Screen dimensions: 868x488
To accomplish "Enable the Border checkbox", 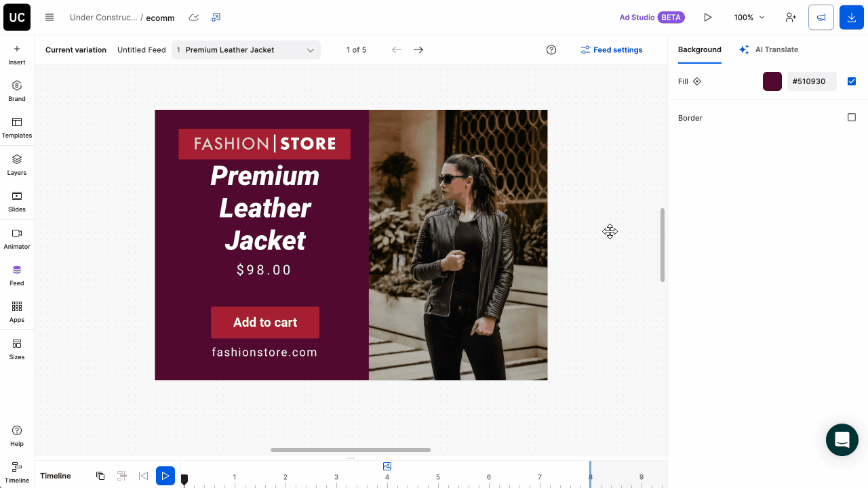I will (x=852, y=117).
